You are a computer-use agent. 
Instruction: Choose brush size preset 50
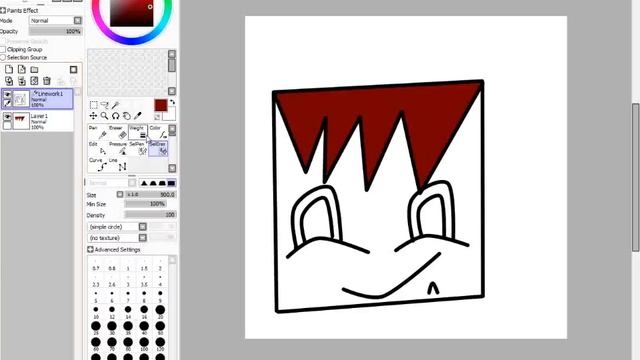160,329
